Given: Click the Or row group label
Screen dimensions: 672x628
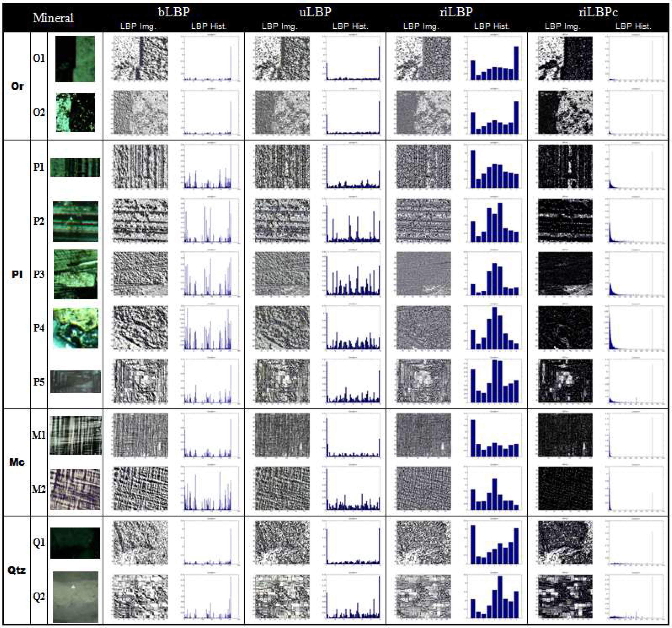Looking at the screenshot, I should (x=17, y=86).
